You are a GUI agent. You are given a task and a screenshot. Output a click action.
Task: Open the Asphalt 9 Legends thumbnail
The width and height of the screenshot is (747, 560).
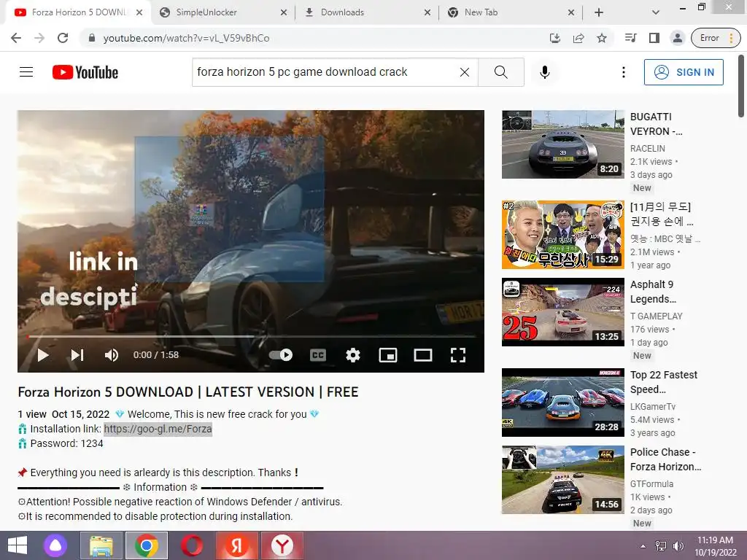click(x=562, y=312)
